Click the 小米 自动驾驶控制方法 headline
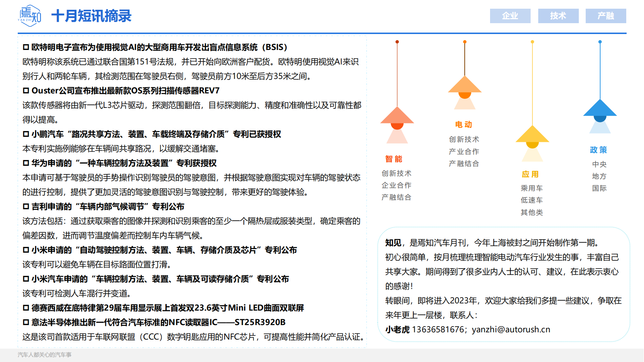 pos(164,250)
